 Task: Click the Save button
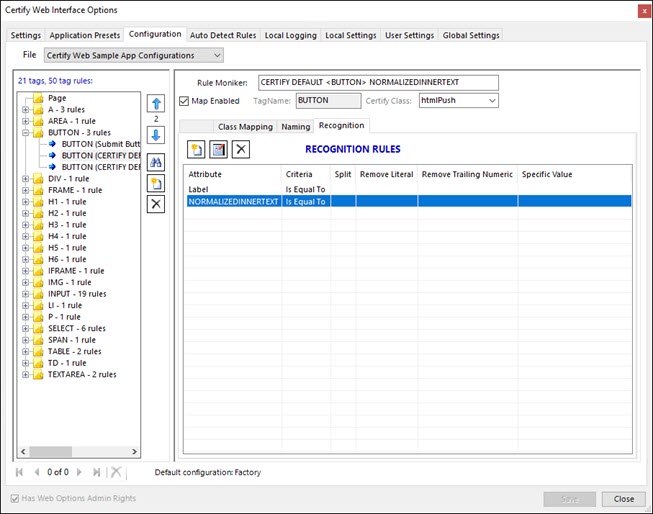click(x=569, y=499)
